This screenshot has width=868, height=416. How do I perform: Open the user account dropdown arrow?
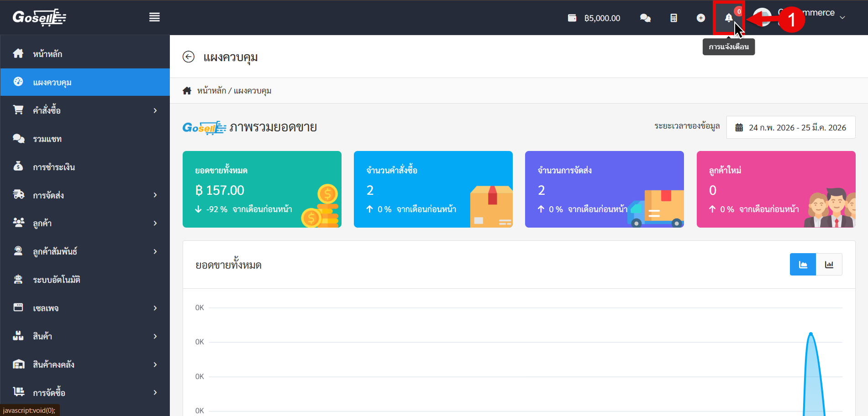point(842,17)
